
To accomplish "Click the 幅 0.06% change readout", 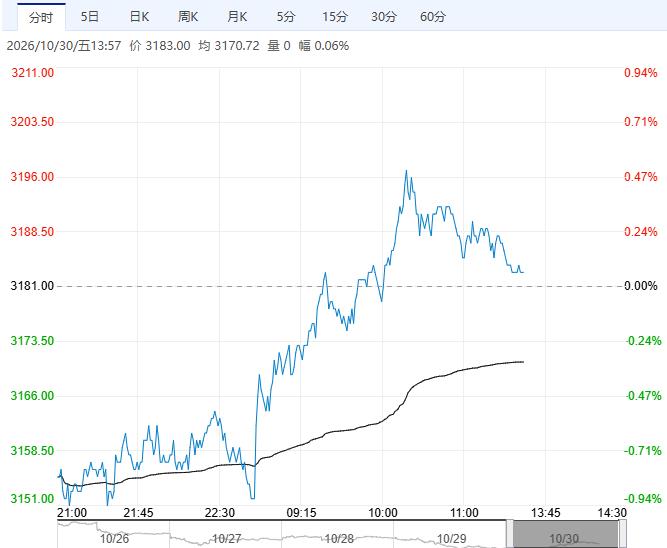I will 324,46.
